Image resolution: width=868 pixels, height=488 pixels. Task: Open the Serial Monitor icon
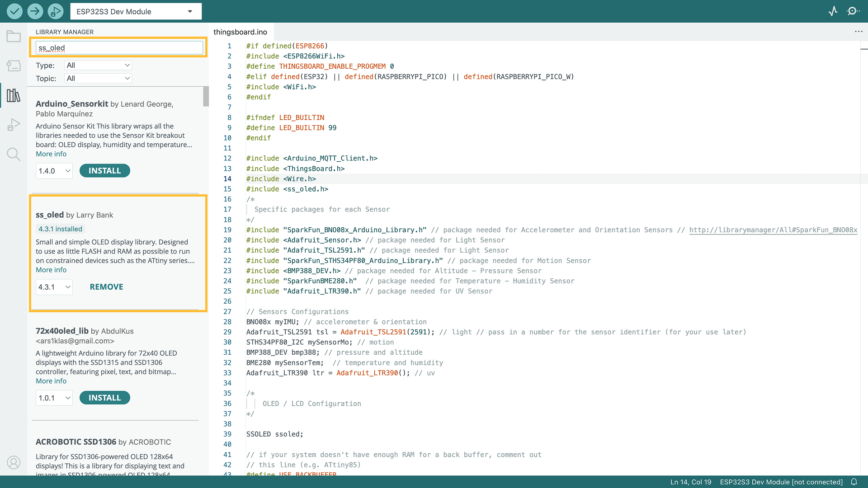[x=853, y=11]
